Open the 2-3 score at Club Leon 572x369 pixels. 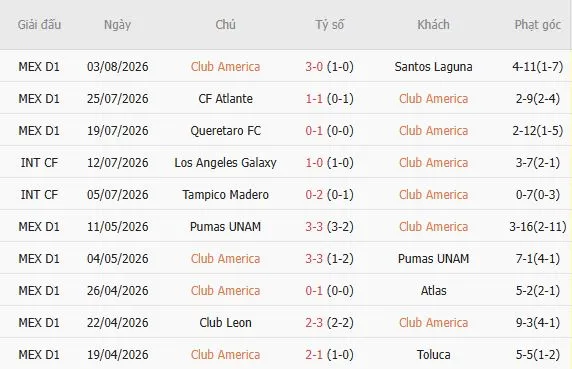314,323
